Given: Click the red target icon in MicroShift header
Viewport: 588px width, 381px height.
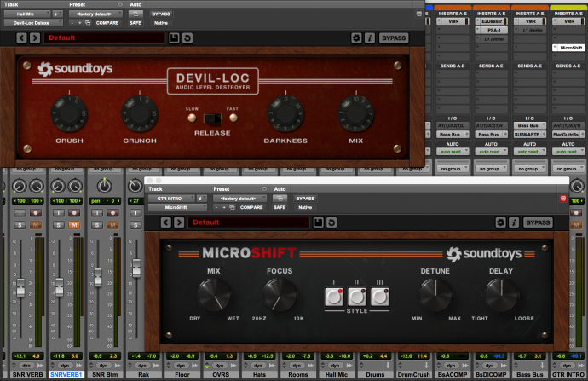Looking at the screenshot, I should coord(563,199).
